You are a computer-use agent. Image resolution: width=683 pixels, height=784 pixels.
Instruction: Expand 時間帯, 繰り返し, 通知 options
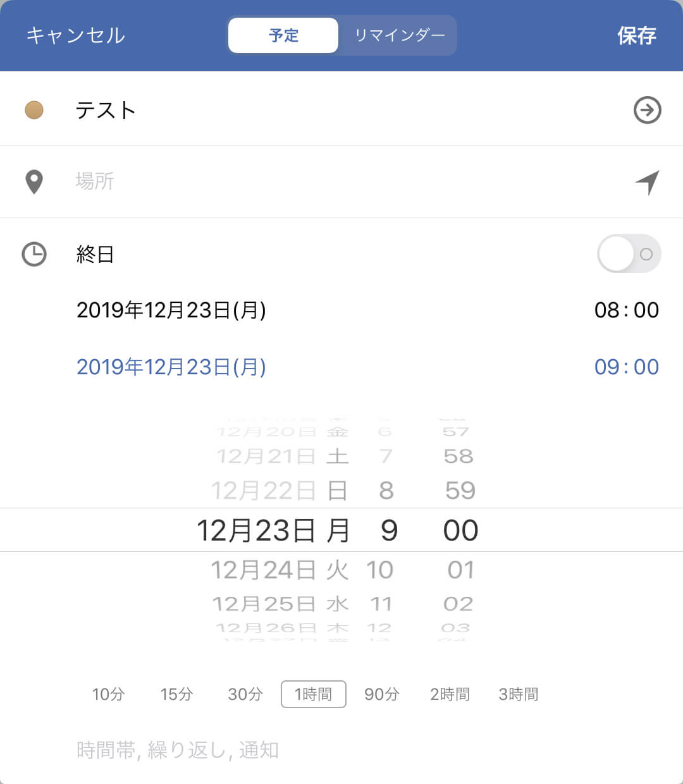pyautogui.click(x=178, y=750)
